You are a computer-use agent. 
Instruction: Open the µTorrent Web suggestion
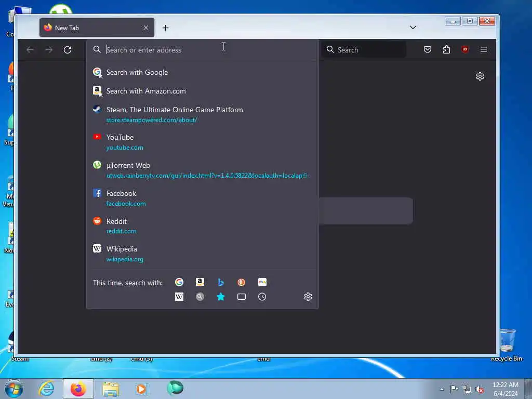[x=203, y=170]
